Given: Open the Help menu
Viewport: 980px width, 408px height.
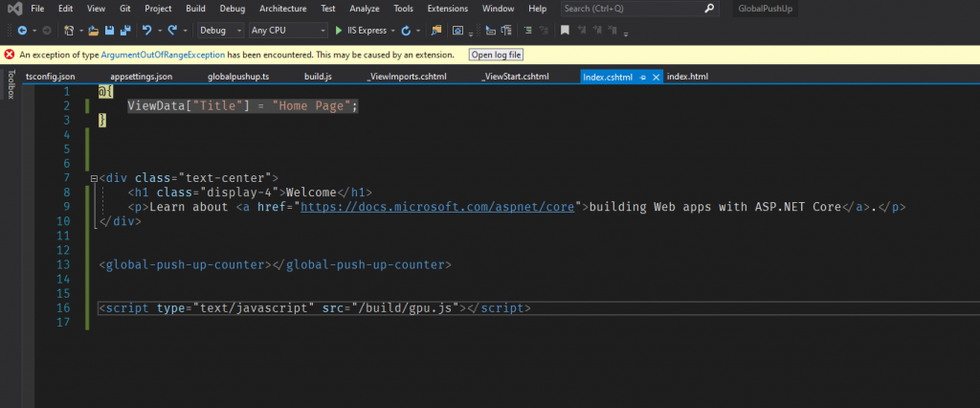Looking at the screenshot, I should (537, 9).
